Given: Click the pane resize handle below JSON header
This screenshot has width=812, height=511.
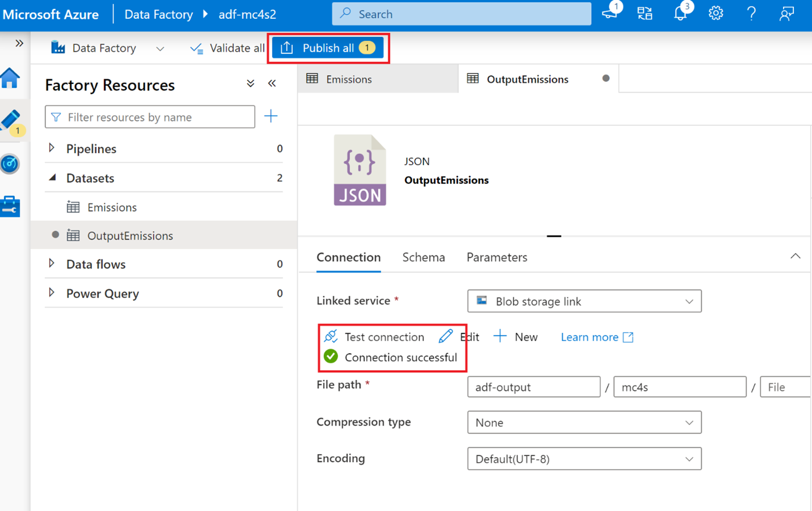Looking at the screenshot, I should 554,236.
